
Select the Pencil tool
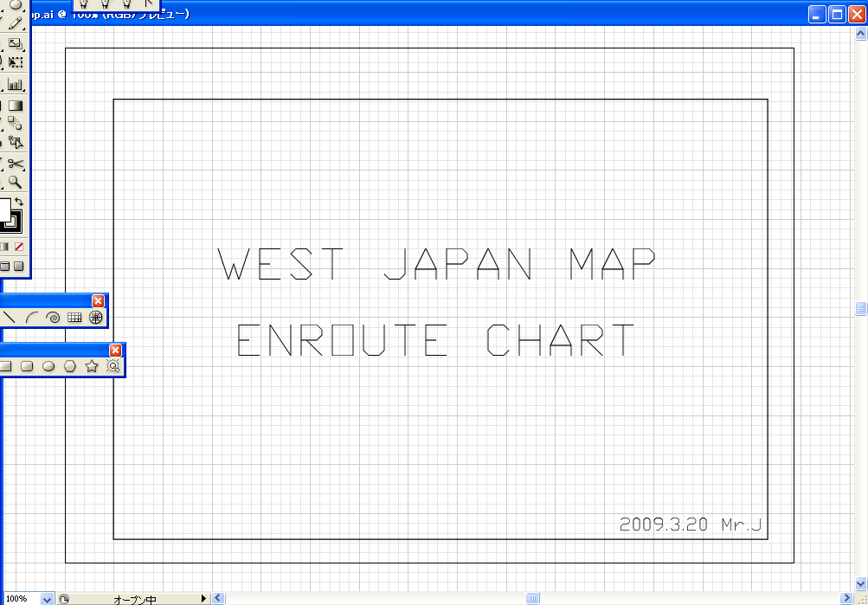tap(16, 23)
